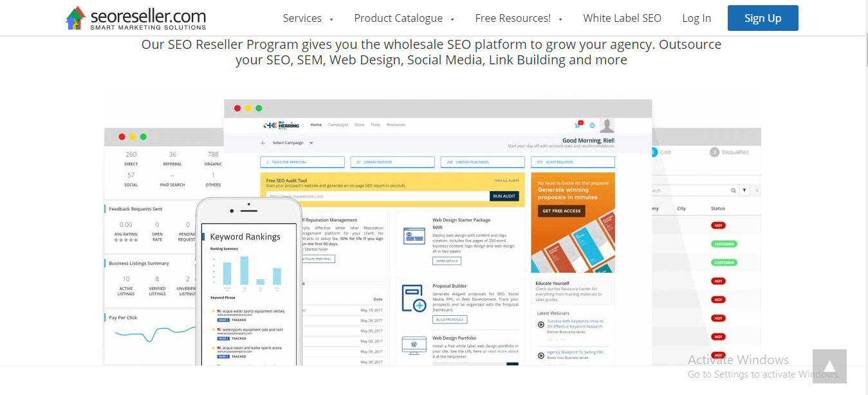Screen dimensions: 868x395
Task: Click the Log In link
Action: (697, 18)
